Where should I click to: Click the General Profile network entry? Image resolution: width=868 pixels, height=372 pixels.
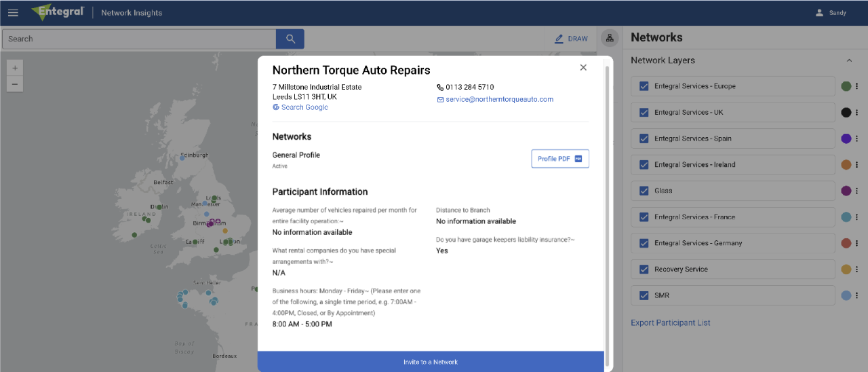(x=296, y=155)
